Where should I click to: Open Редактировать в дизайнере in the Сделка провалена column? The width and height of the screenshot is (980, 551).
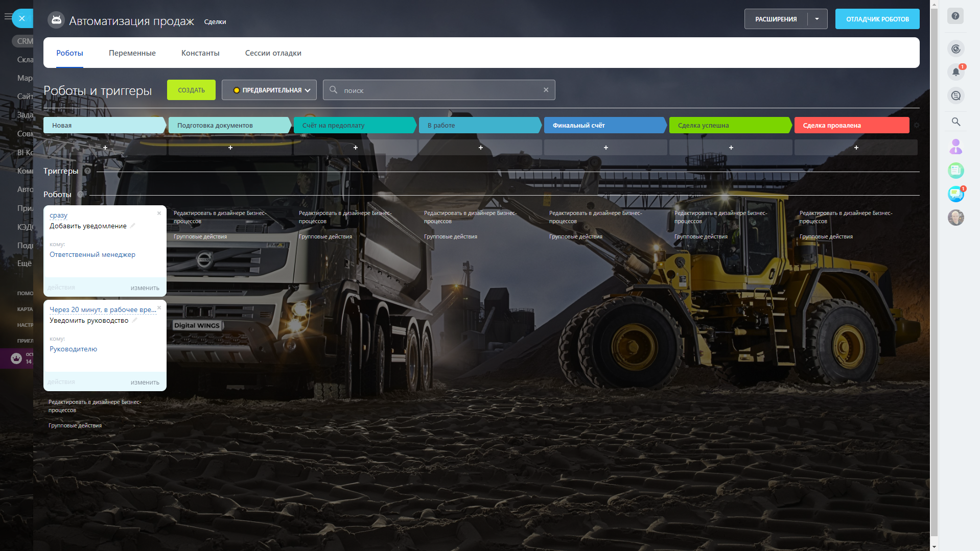point(846,217)
